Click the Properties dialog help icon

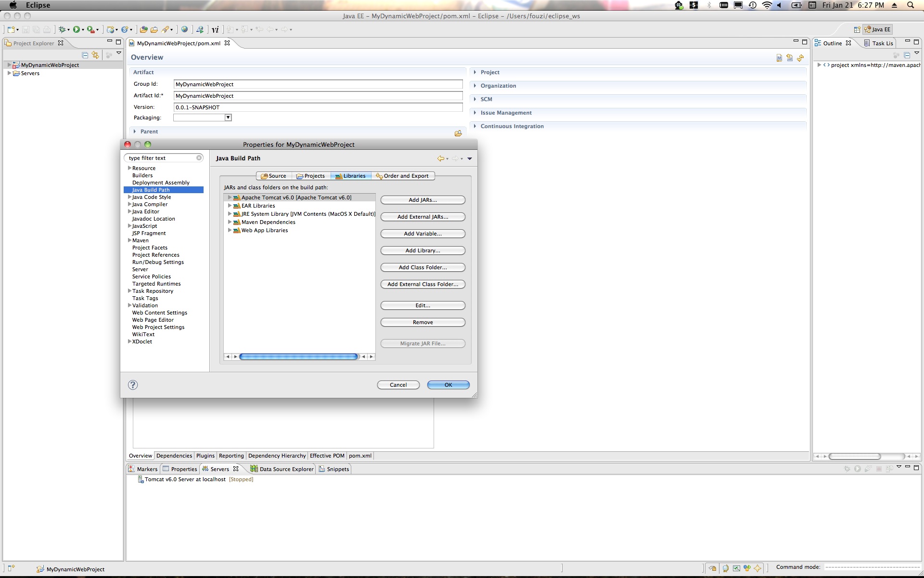pyautogui.click(x=133, y=385)
